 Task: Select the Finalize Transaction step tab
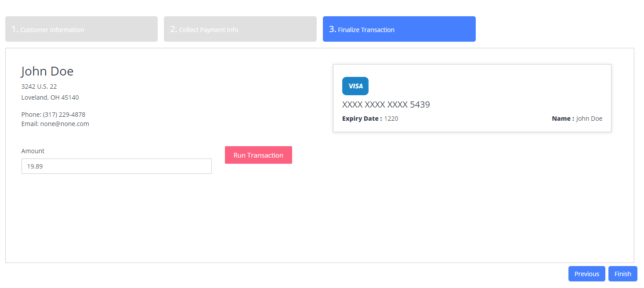399,29
